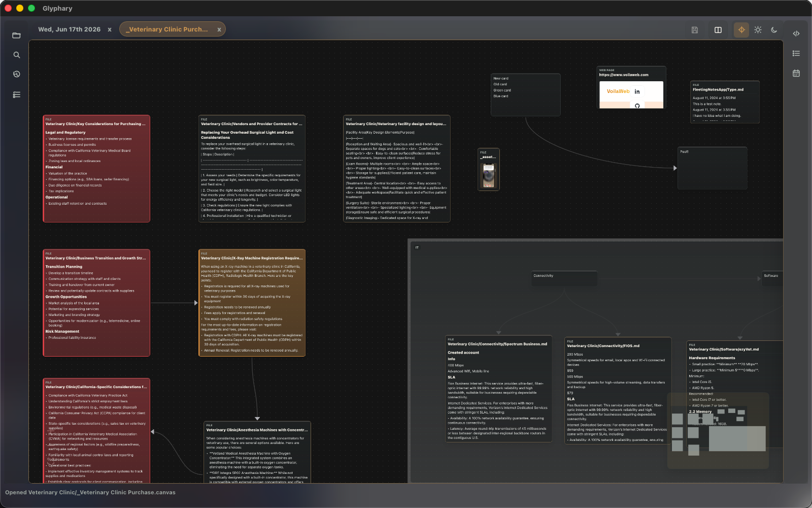Open the outline list icon in right sidebar
Screen dimensions: 812x508
pyautogui.click(x=796, y=53)
